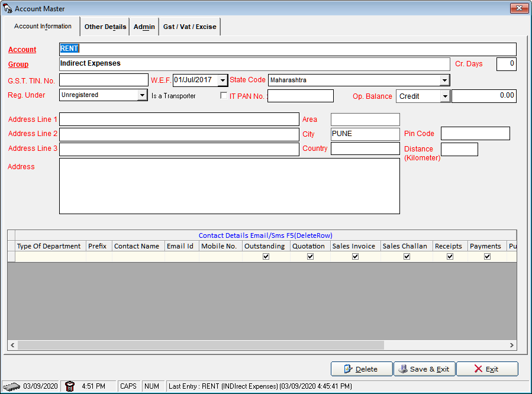Click the CAPS indicator in status bar
Screen dimensions: 532x394
pos(128,386)
